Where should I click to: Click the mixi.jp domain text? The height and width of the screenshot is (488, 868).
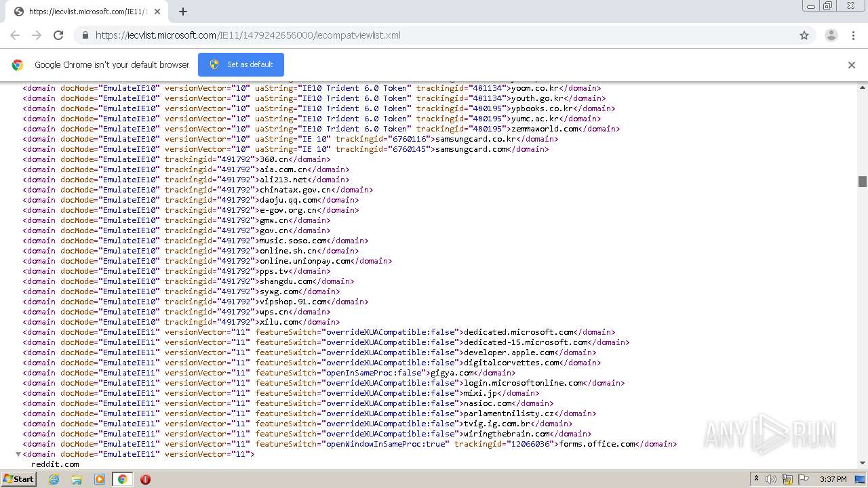[481, 393]
